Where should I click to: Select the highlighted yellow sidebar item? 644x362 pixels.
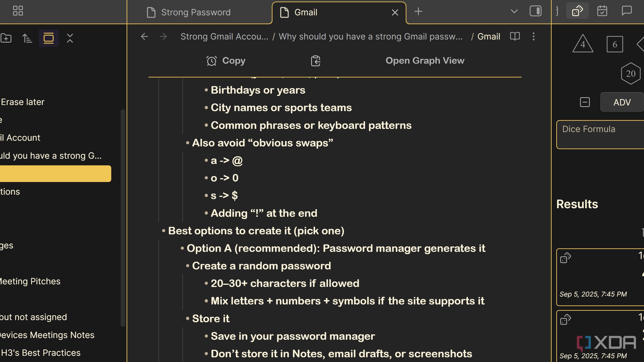tap(56, 174)
